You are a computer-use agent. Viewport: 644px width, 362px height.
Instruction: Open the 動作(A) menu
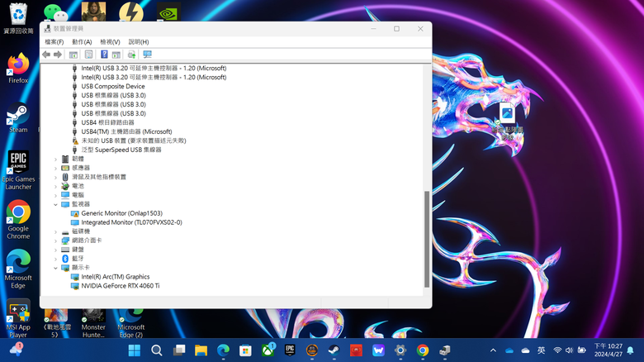82,42
